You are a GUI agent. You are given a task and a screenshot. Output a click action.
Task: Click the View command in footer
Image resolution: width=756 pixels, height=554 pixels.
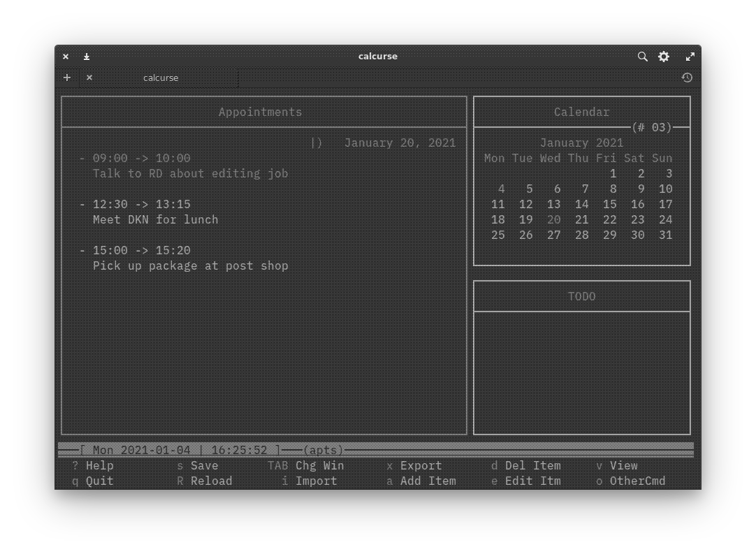click(x=623, y=466)
